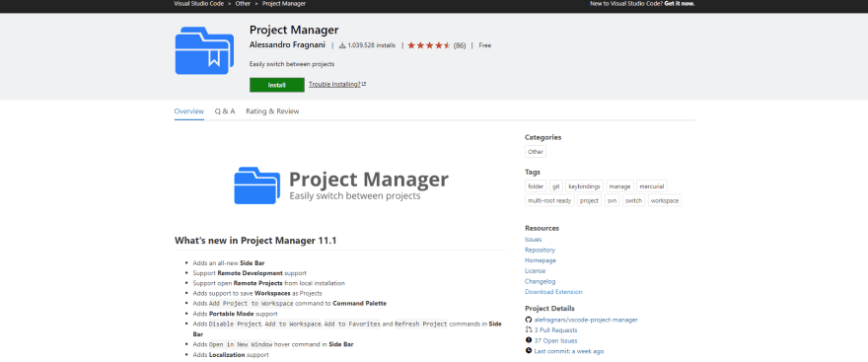Screen dimensions: 868x362
Task: Click the Download Extension link
Action: pyautogui.click(x=553, y=292)
